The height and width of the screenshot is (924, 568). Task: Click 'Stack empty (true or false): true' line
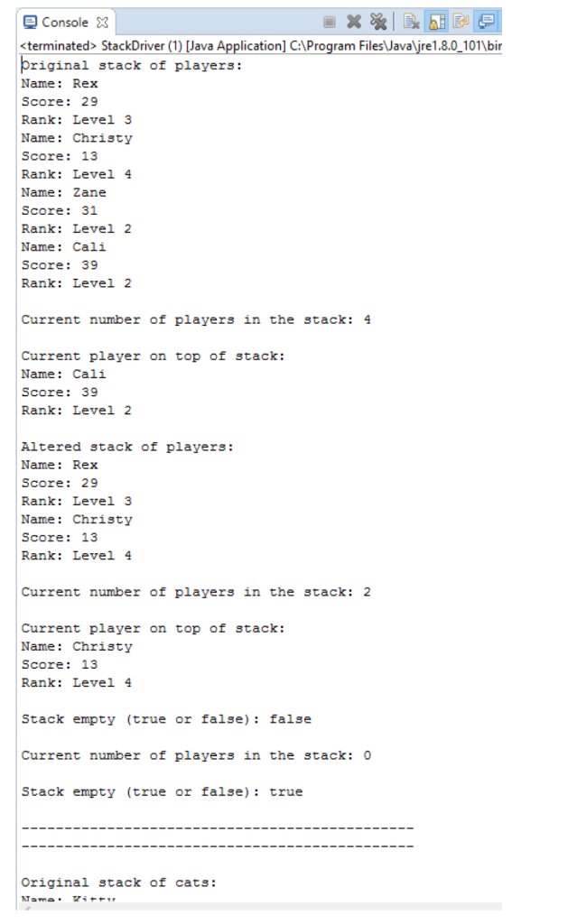pos(163,792)
